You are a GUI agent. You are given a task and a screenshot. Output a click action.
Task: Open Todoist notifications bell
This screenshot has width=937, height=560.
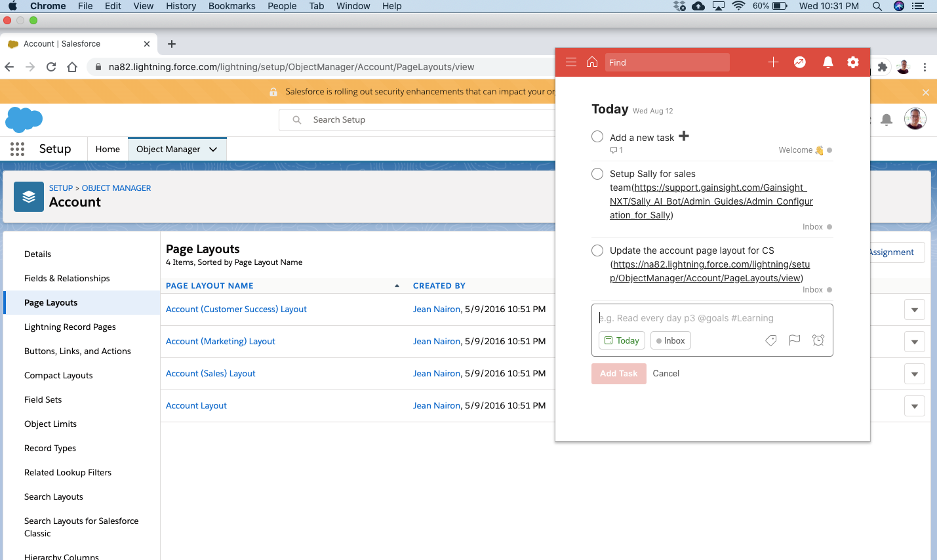pyautogui.click(x=828, y=62)
